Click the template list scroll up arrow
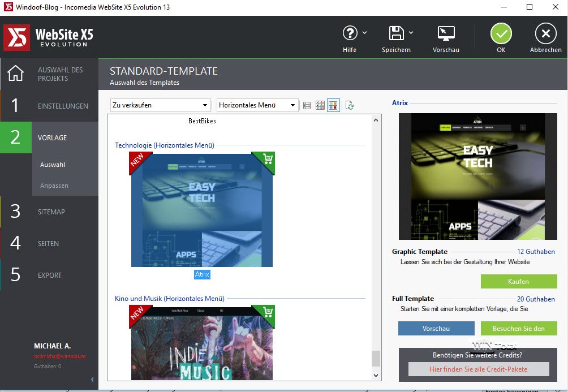 [376, 120]
